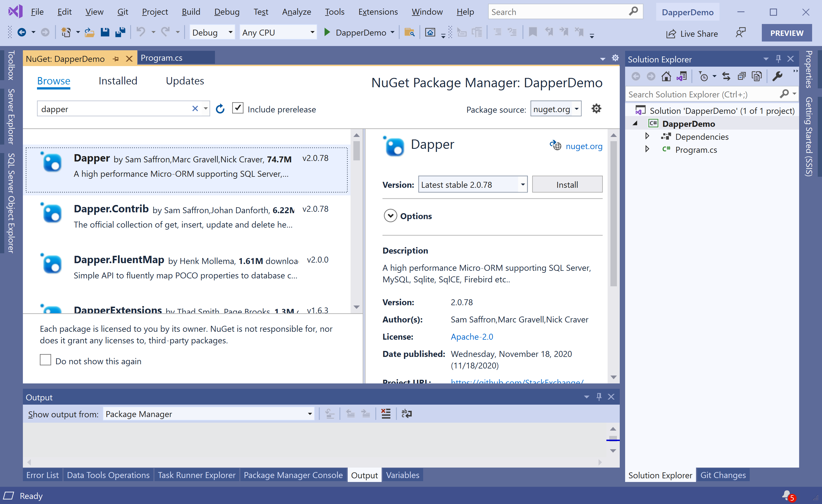822x504 pixels.
Task: Click package list vertical scrollbar thumb
Action: (x=356, y=151)
